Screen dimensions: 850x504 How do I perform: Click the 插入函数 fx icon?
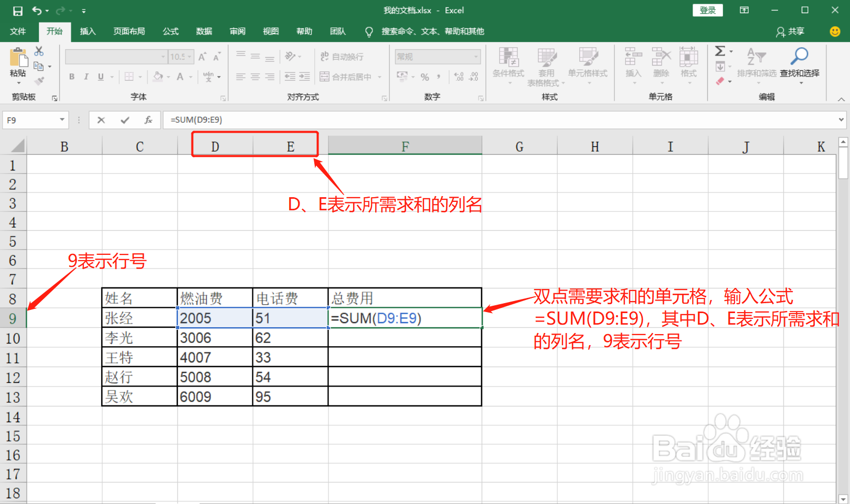(150, 120)
